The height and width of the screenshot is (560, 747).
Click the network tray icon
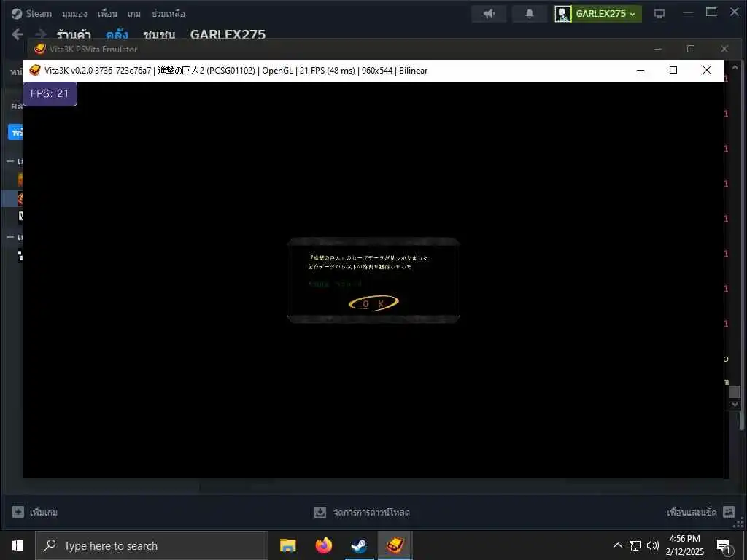point(635,545)
